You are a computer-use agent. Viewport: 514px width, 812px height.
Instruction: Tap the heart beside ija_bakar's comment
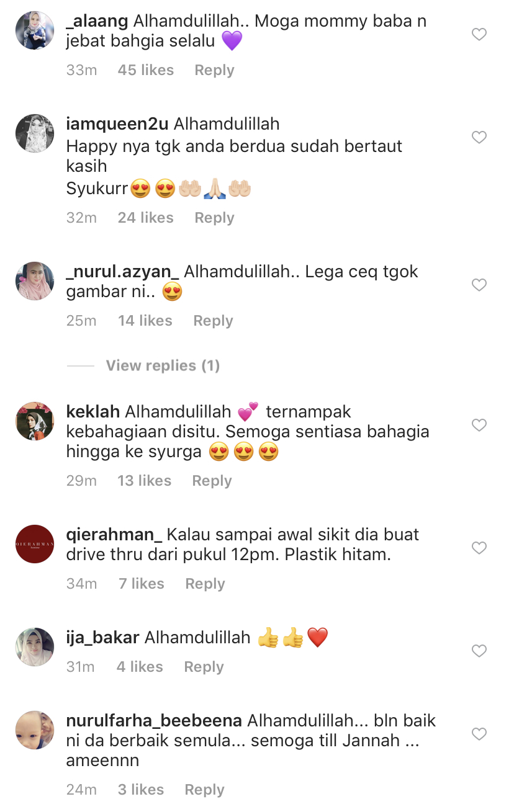click(x=479, y=651)
